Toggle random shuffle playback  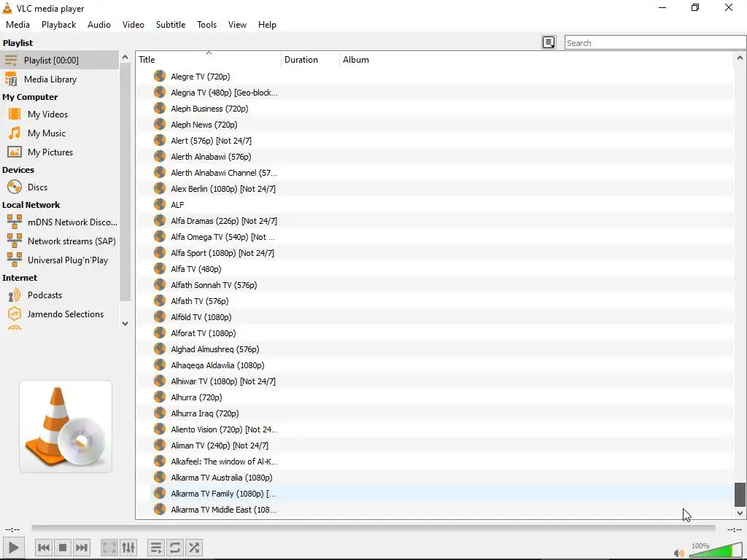[194, 548]
